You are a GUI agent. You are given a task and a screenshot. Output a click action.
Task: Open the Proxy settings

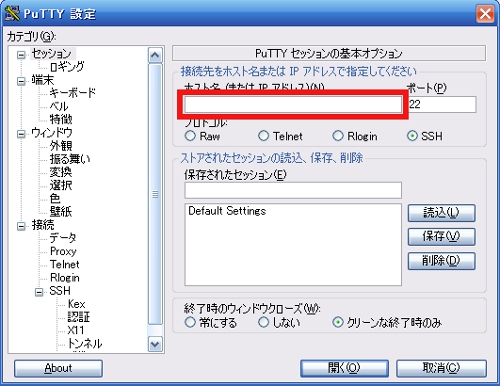(x=63, y=251)
